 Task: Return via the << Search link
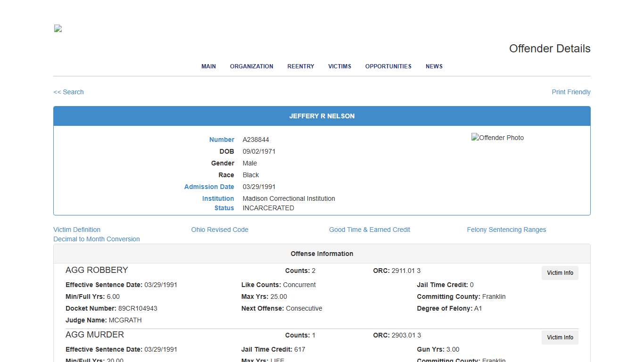click(x=68, y=92)
